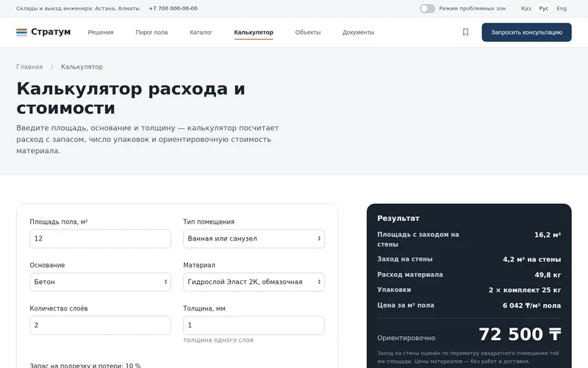Open the Объекты nav item

tap(308, 32)
